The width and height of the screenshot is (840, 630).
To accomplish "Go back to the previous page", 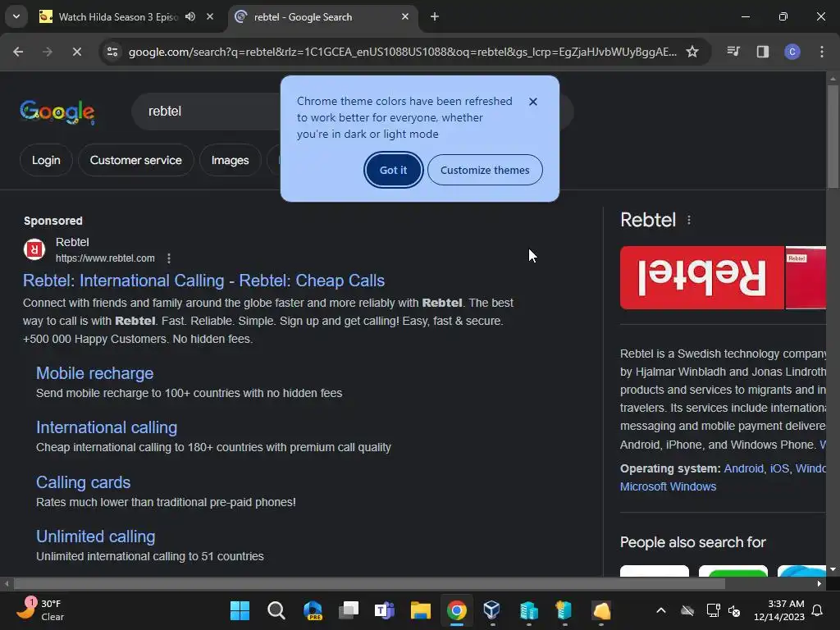I will (x=18, y=52).
